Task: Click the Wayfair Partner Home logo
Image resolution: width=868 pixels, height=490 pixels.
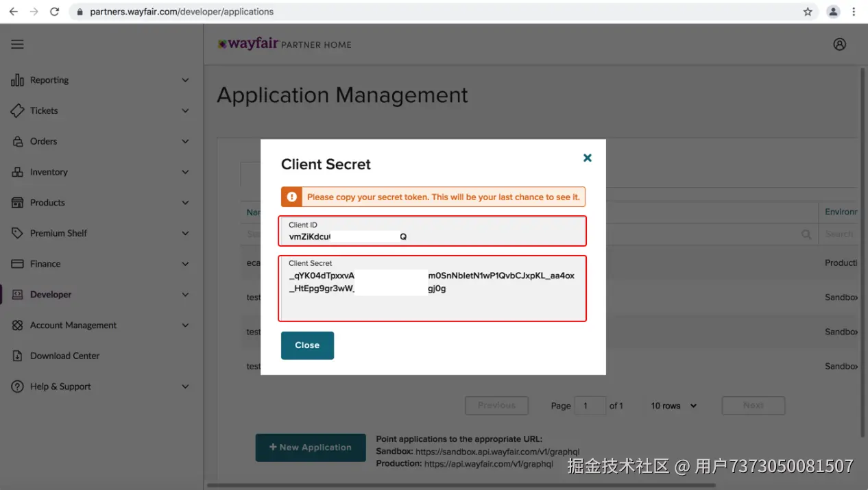Action: tap(285, 44)
